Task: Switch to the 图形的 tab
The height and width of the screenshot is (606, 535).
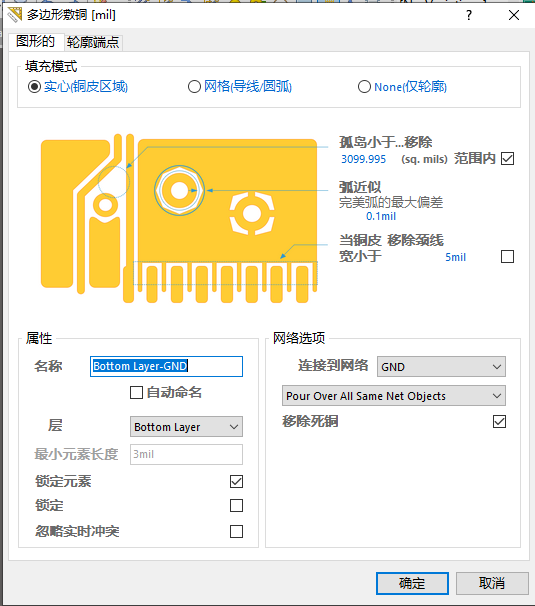Action: pos(36,41)
